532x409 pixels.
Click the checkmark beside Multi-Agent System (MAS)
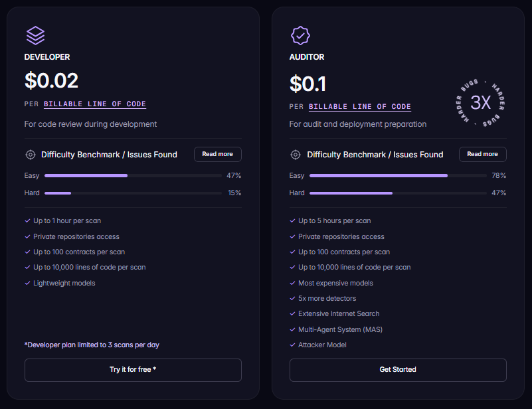291,329
